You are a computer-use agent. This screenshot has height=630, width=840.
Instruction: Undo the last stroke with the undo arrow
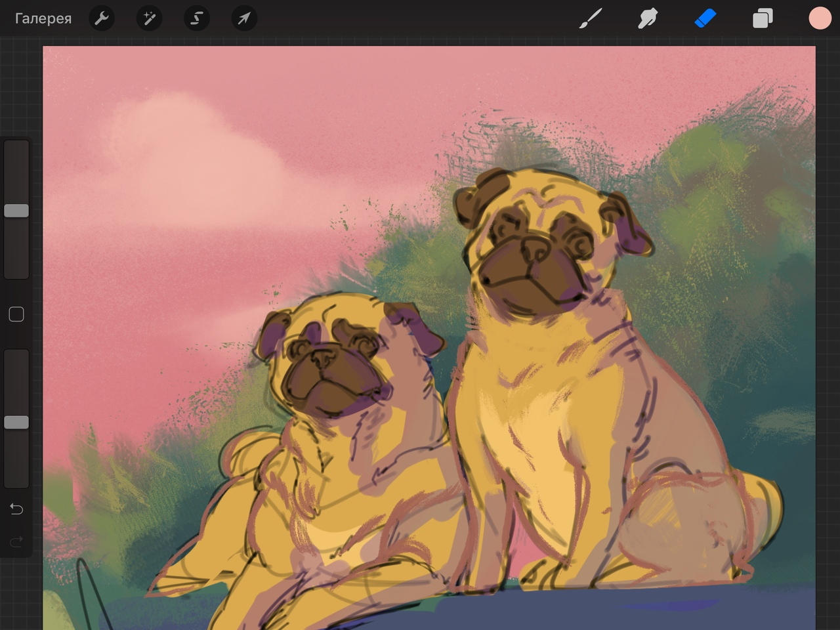point(16,509)
